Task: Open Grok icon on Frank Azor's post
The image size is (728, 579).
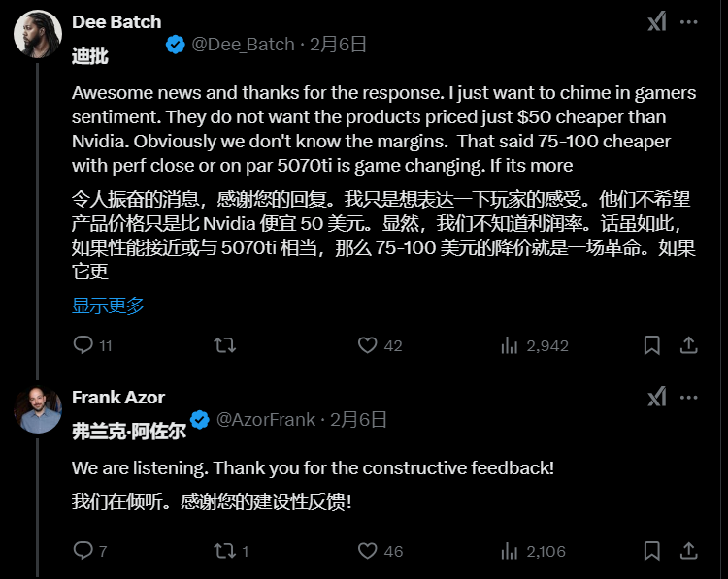Action: click(657, 396)
